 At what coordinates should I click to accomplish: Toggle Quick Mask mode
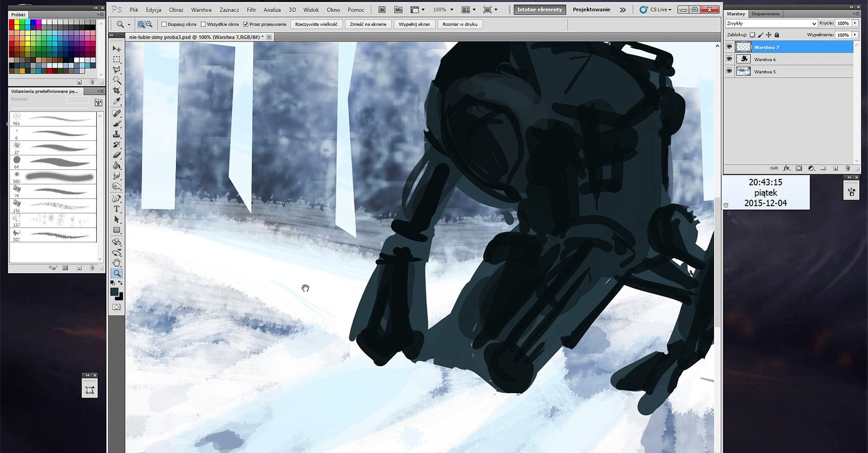pyautogui.click(x=116, y=307)
